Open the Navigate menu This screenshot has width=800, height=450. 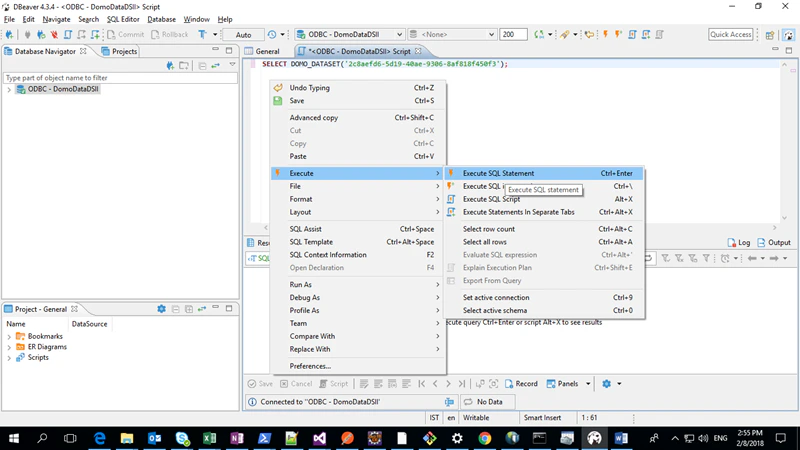coord(56,19)
